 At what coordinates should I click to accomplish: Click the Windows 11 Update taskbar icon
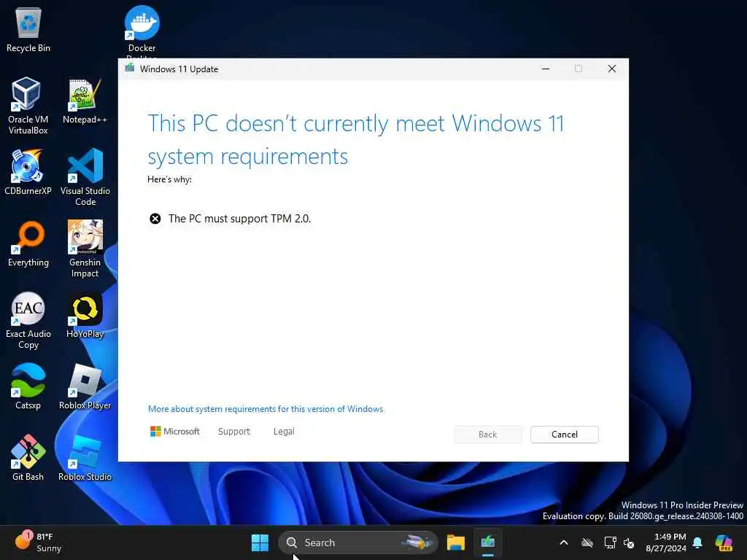(488, 542)
